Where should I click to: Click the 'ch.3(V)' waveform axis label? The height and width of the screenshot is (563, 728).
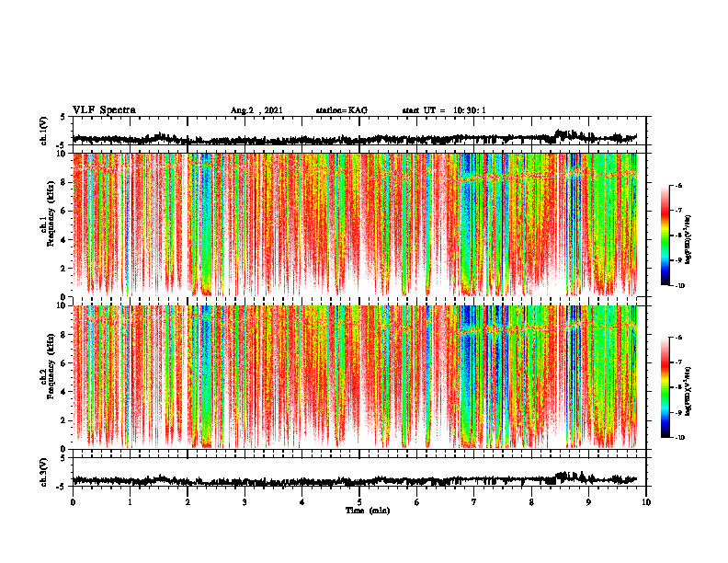pos(44,472)
